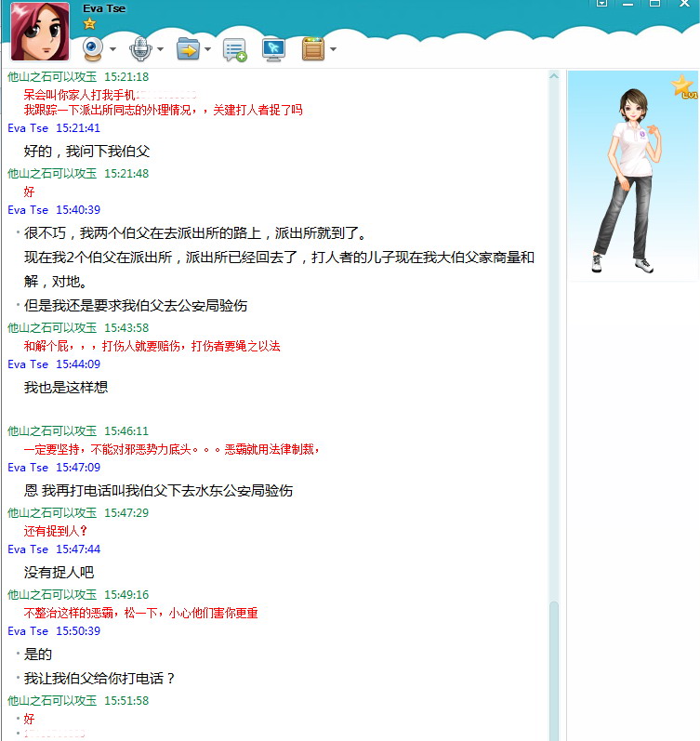Click the gold star level icon under name

pyautogui.click(x=89, y=23)
